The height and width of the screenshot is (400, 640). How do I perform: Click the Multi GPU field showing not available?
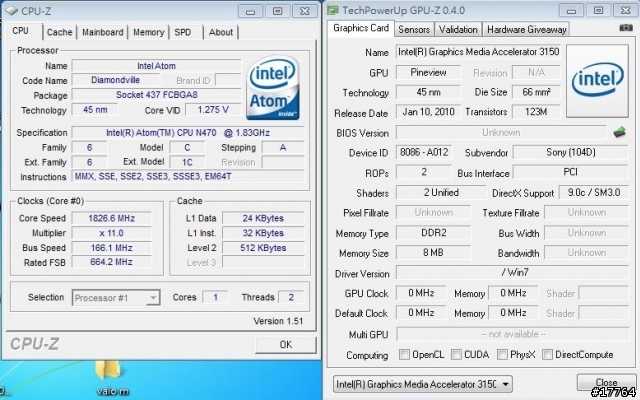pos(513,334)
